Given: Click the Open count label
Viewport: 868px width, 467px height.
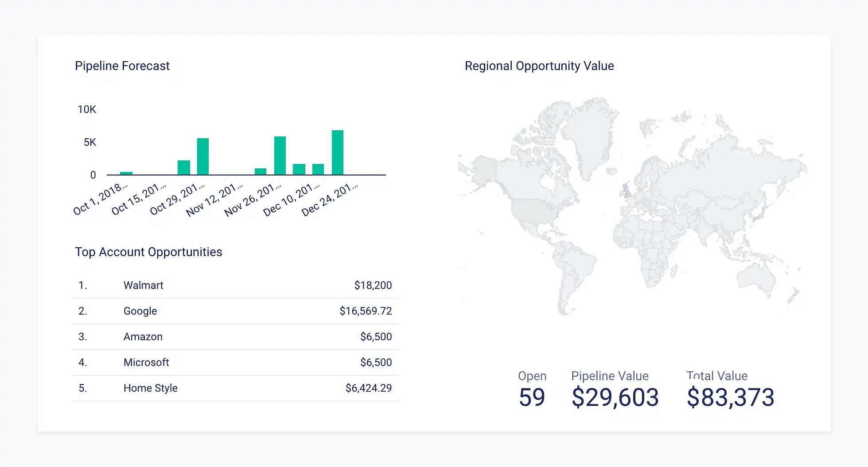Looking at the screenshot, I should click(x=532, y=376).
